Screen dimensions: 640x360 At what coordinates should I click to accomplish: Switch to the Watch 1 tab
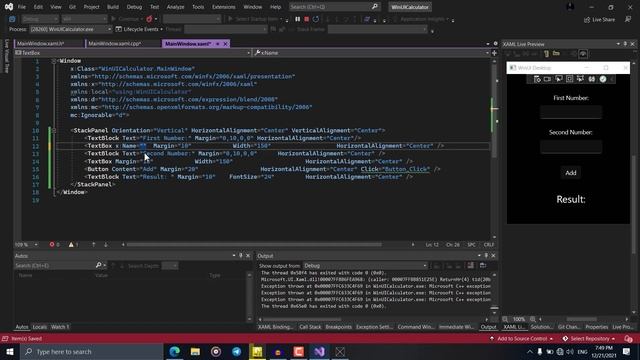pyautogui.click(x=60, y=327)
